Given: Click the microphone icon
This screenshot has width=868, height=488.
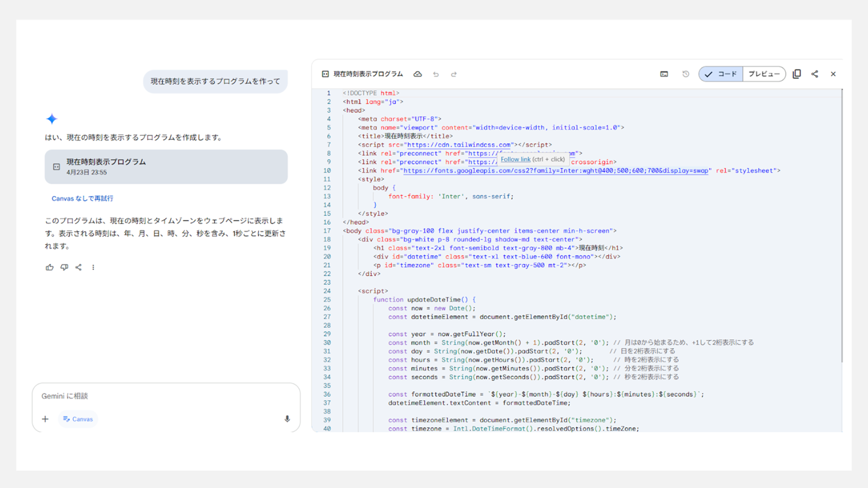Looking at the screenshot, I should 287,419.
